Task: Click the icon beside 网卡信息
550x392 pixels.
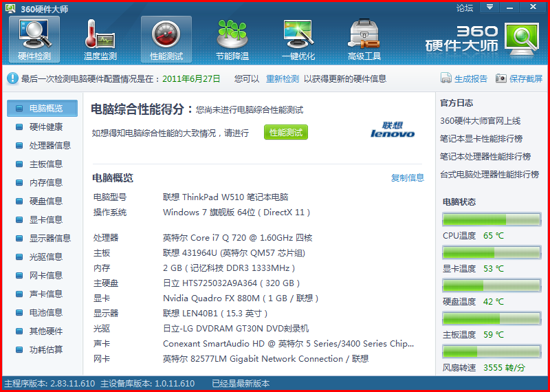Action: 19,276
